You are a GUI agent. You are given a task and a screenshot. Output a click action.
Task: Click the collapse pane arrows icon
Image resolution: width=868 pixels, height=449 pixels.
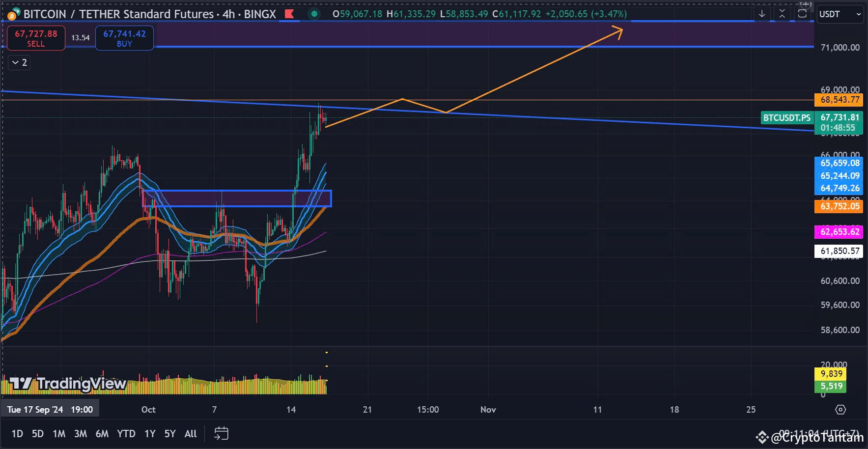click(x=782, y=14)
